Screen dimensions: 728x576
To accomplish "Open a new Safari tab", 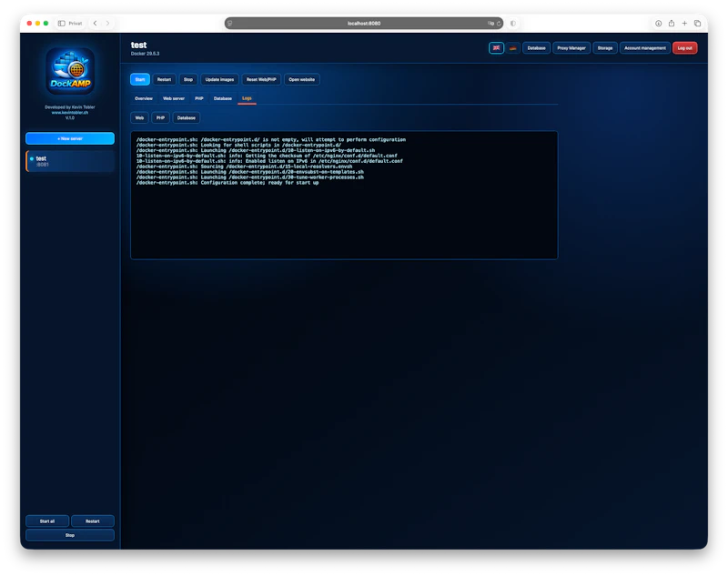I will point(684,24).
